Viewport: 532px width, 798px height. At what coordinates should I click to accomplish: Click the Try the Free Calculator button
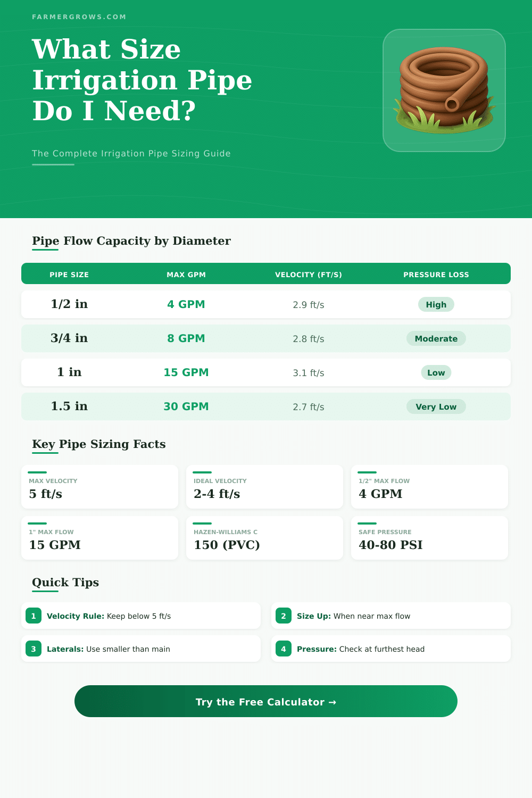[x=266, y=702]
